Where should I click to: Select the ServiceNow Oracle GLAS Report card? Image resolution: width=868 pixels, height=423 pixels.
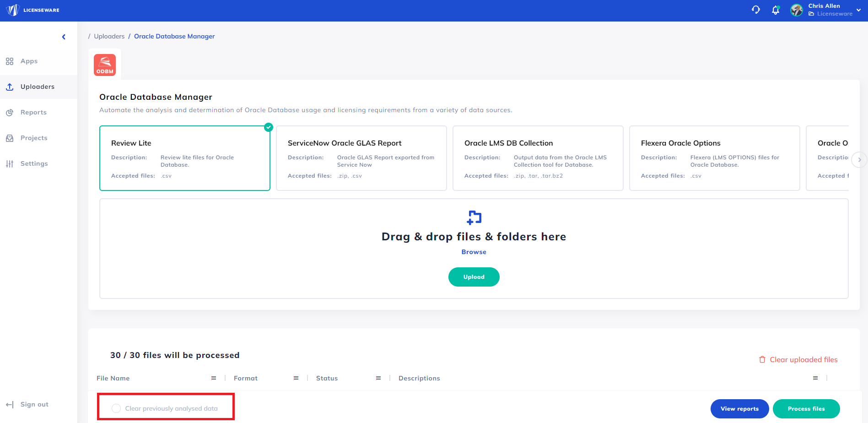coord(361,158)
